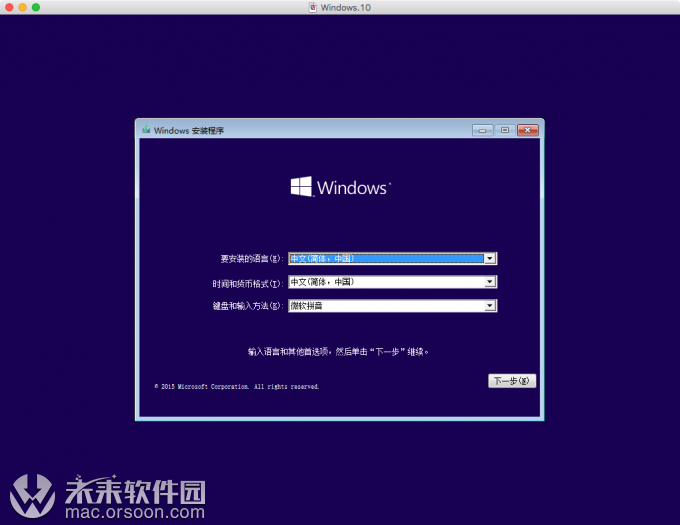Click the Next (下一步) button

512,381
